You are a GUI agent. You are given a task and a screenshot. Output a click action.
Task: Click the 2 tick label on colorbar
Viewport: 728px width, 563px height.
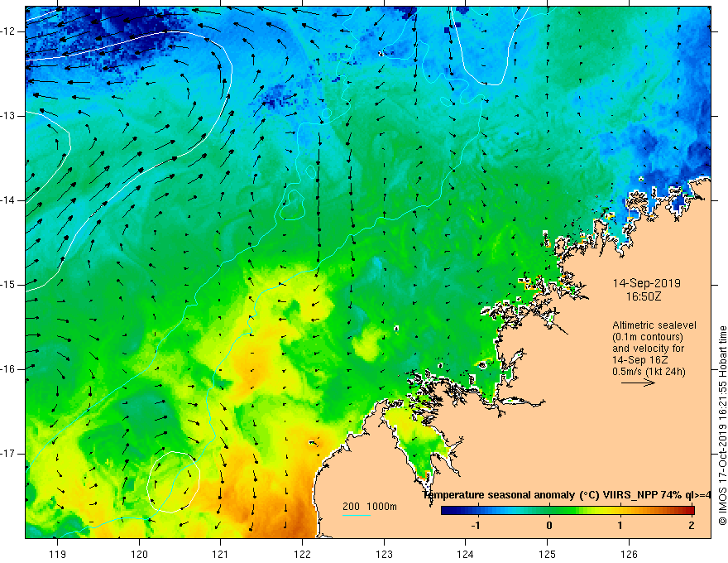pyautogui.click(x=692, y=526)
